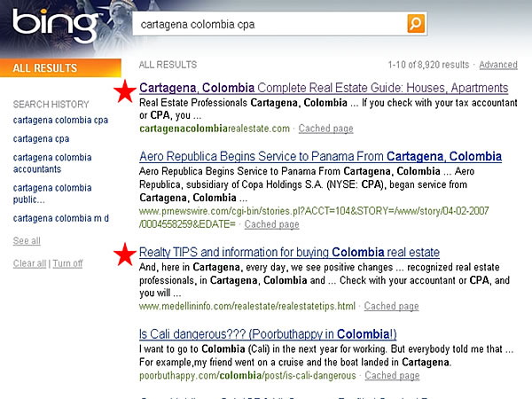532x399 pixels.
Task: View Cached page for medellininfo.com result
Action: click(391, 306)
